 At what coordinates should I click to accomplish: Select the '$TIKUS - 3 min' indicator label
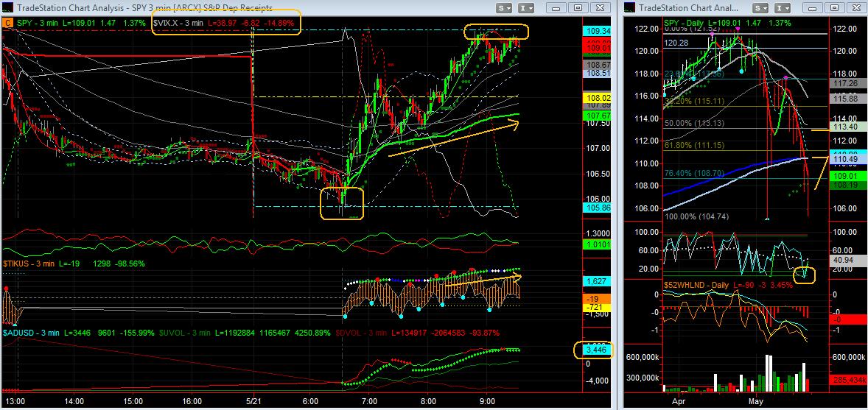(x=30, y=264)
